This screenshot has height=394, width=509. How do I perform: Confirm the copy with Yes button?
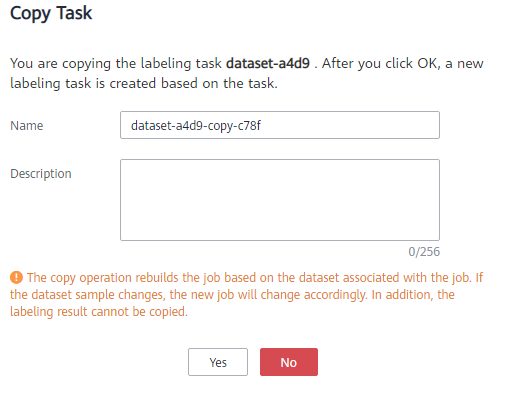click(218, 362)
